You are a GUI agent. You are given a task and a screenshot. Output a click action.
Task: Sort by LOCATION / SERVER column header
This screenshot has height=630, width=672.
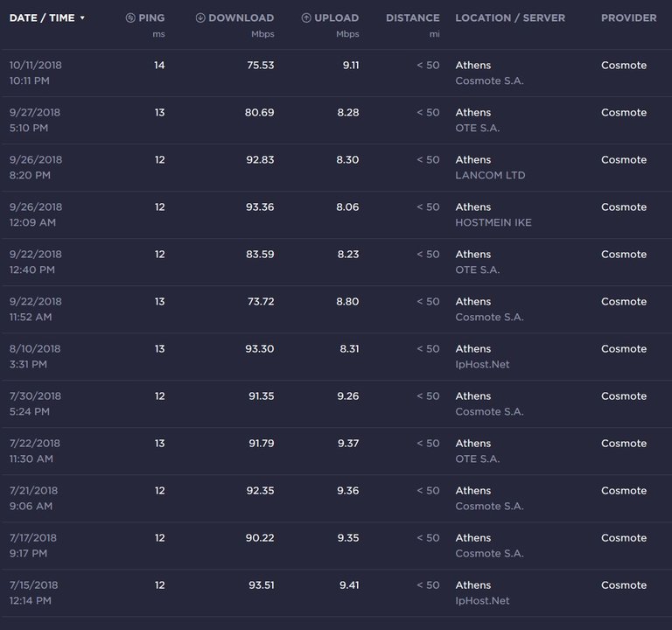click(510, 18)
